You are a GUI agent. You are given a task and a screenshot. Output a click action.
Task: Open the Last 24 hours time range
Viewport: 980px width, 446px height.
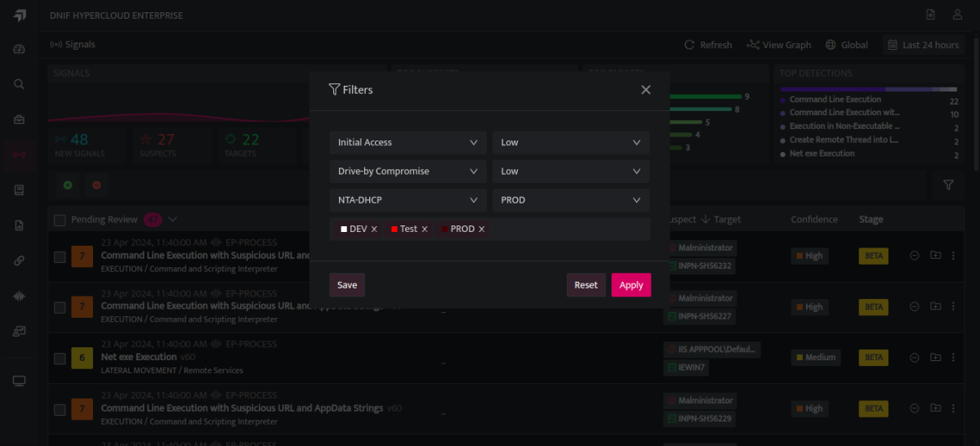[x=924, y=45]
